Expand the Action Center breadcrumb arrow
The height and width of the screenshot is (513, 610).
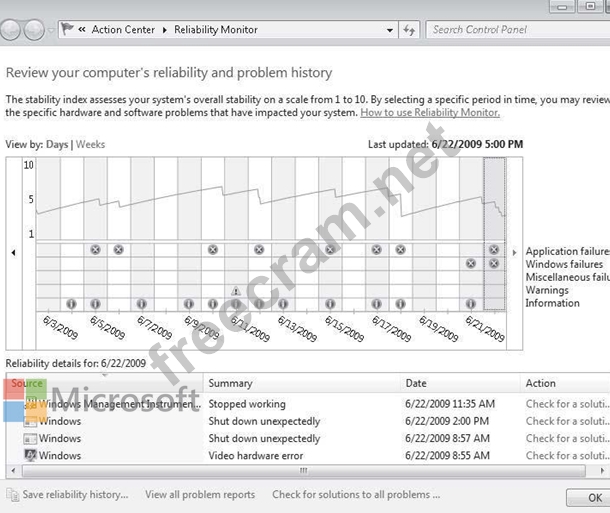(x=165, y=30)
